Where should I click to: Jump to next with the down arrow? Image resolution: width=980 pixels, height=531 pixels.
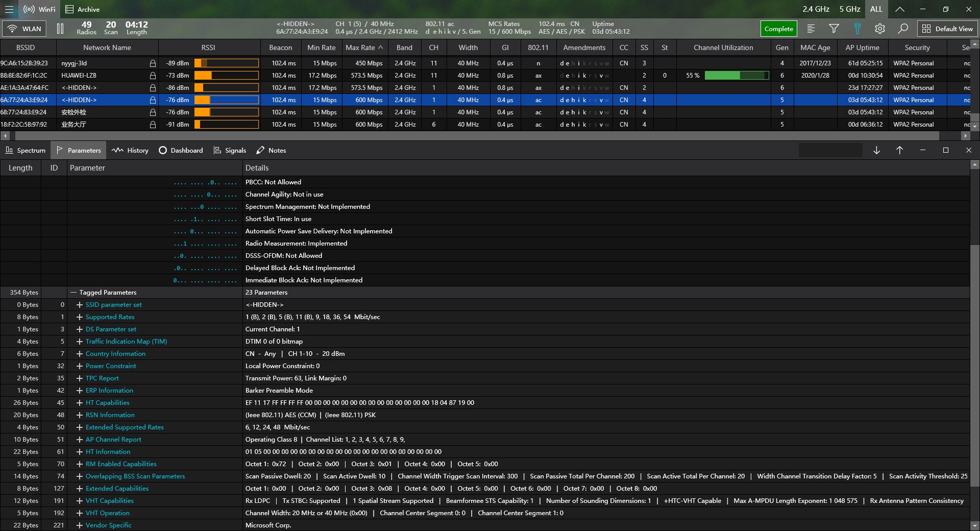click(x=876, y=150)
